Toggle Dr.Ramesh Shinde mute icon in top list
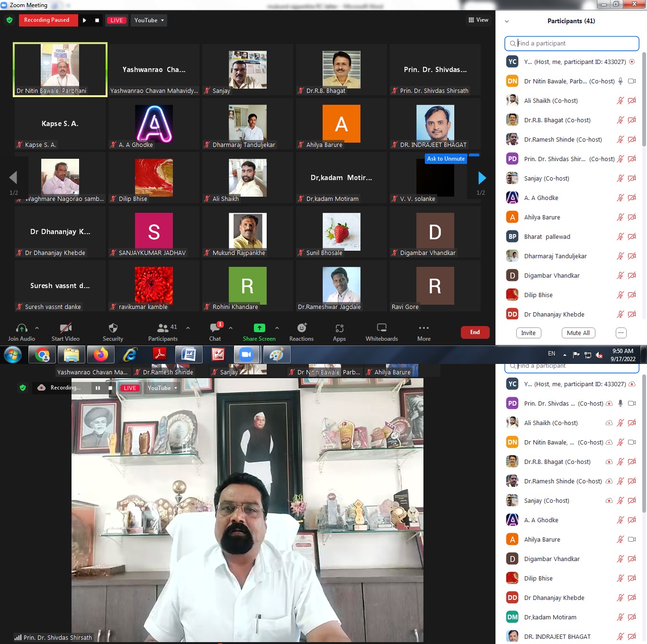This screenshot has width=647, height=644. click(x=620, y=139)
